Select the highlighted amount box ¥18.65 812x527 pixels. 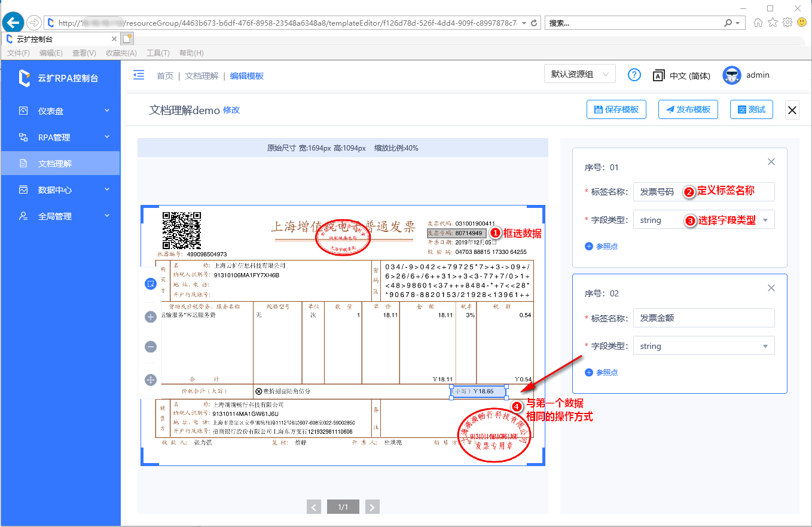point(478,391)
